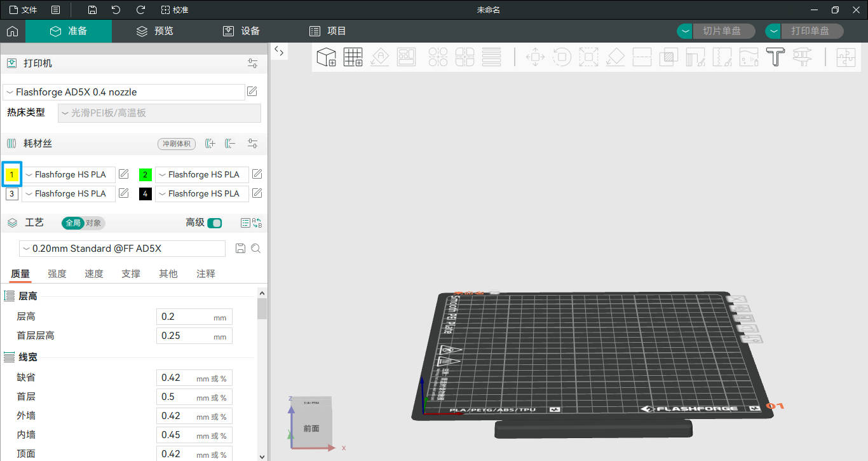Open filament 3 Flashforge HS PLA dropdown
This screenshot has height=461, width=868.
[69, 194]
